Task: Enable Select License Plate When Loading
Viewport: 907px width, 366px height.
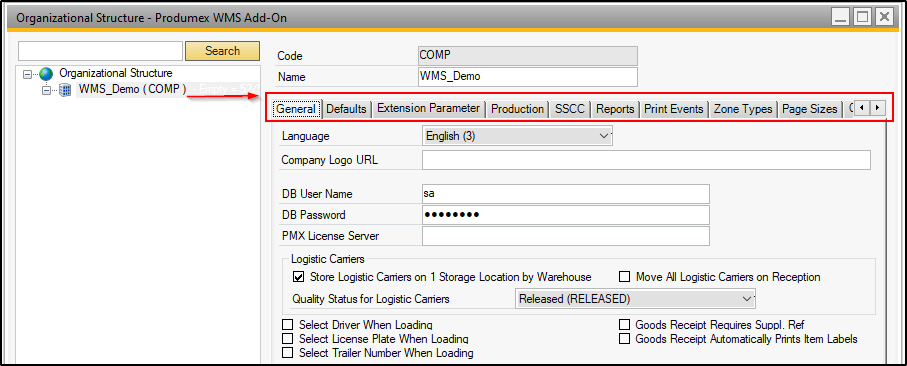Action: [x=287, y=339]
